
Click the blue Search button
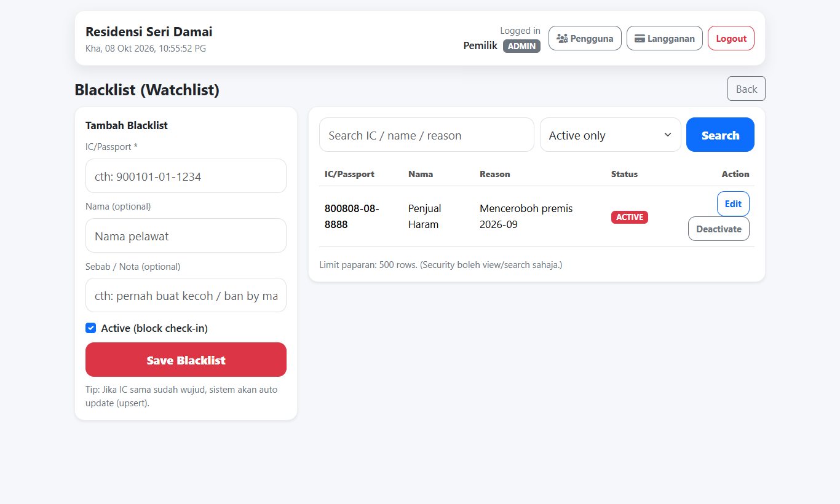pyautogui.click(x=720, y=135)
